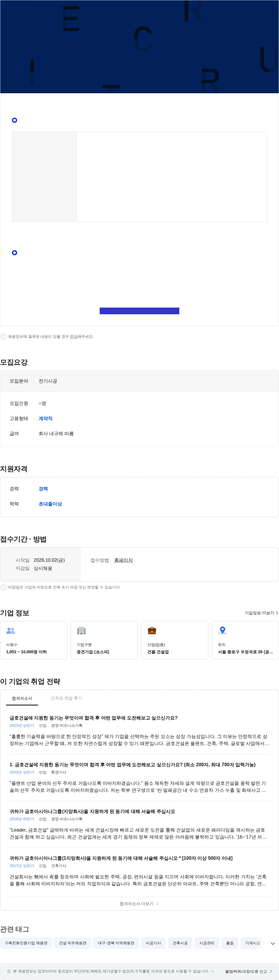Click the 품질 tag
This screenshot has width=279, height=980.
tap(230, 943)
